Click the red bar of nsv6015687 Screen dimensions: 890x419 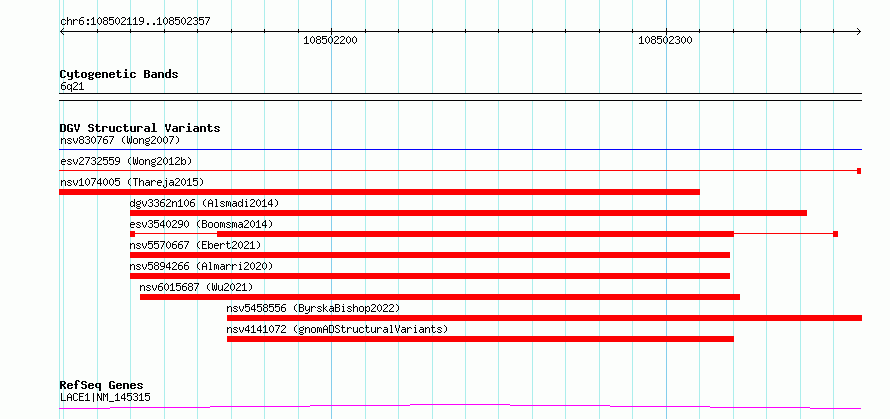(x=440, y=297)
